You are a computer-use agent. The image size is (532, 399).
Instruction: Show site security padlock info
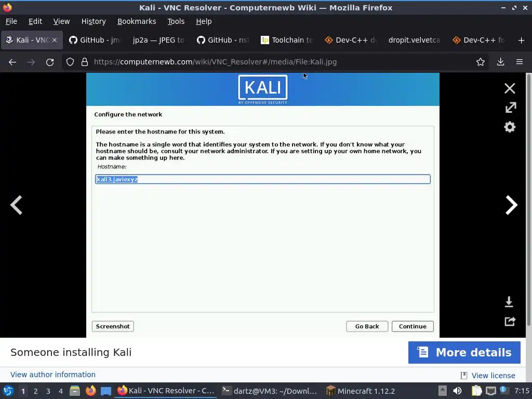pos(85,62)
